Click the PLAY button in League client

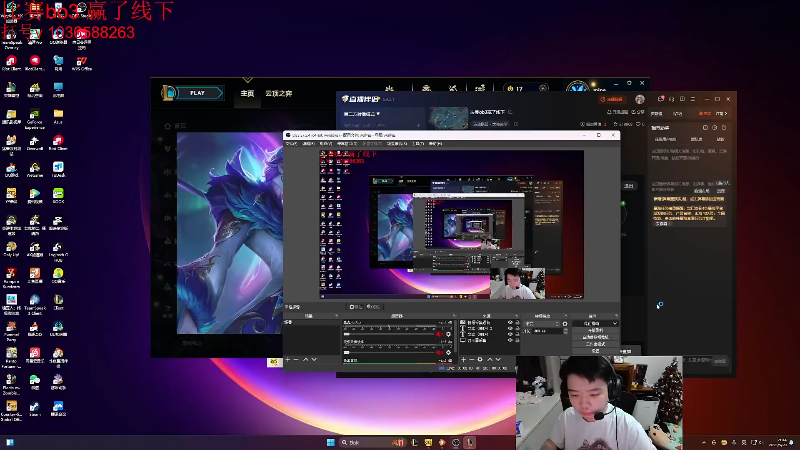(x=197, y=93)
